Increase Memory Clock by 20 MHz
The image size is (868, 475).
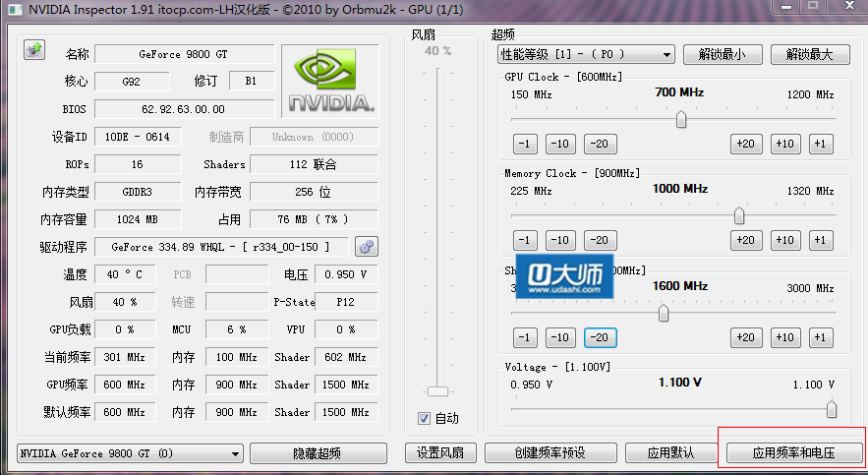click(x=746, y=240)
